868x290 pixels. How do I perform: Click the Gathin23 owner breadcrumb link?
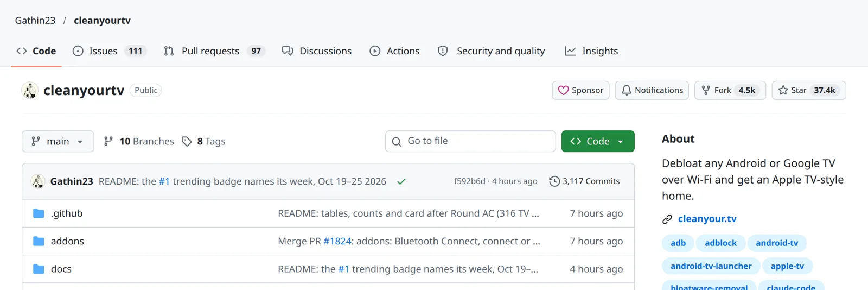coord(35,21)
